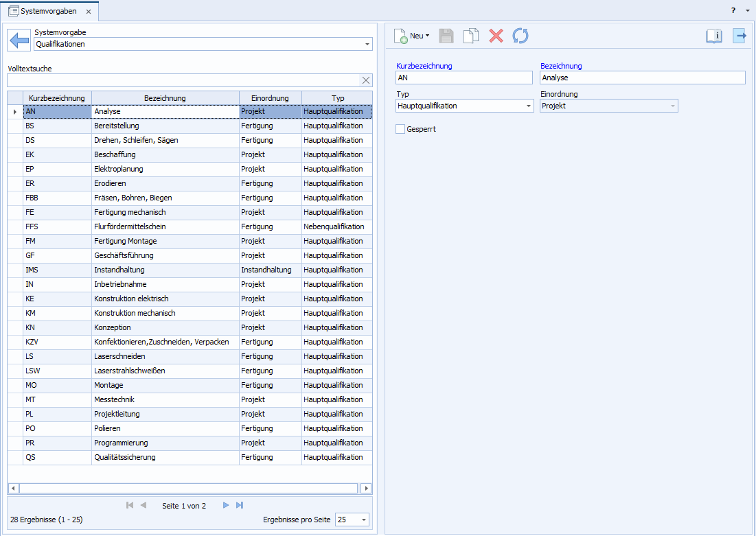Open the Systemvorgabe Qualifikationen dropdown

[367, 45]
